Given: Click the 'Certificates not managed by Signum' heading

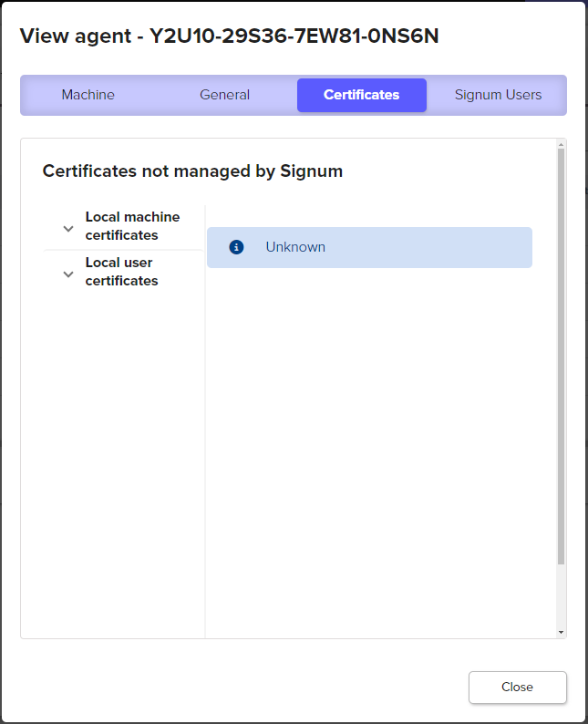Looking at the screenshot, I should point(192,171).
